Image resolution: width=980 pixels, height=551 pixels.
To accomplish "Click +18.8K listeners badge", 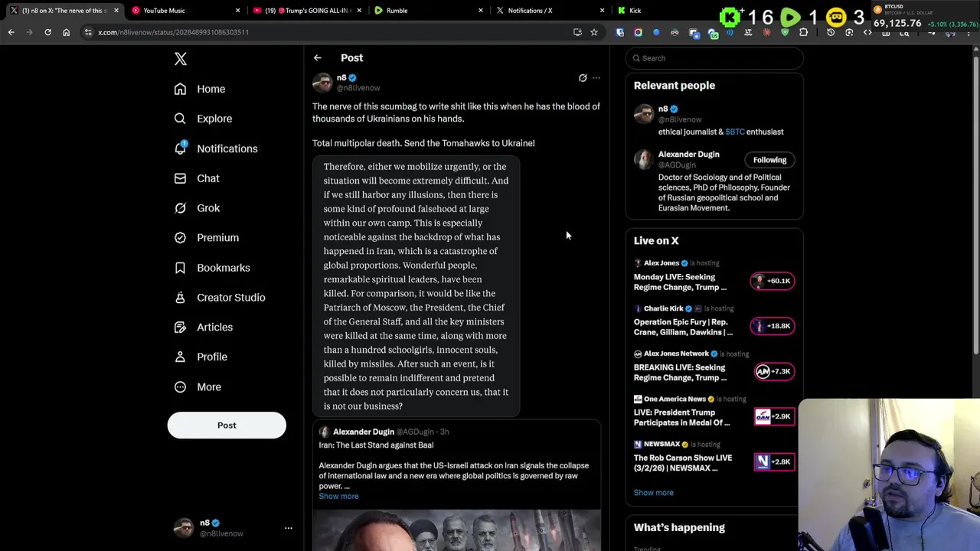I will tap(773, 326).
